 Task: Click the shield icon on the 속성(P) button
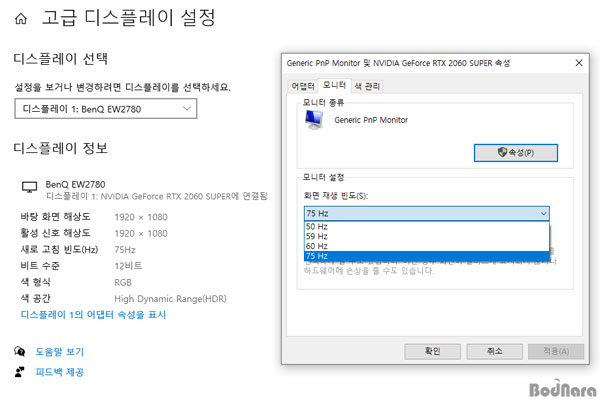click(502, 152)
